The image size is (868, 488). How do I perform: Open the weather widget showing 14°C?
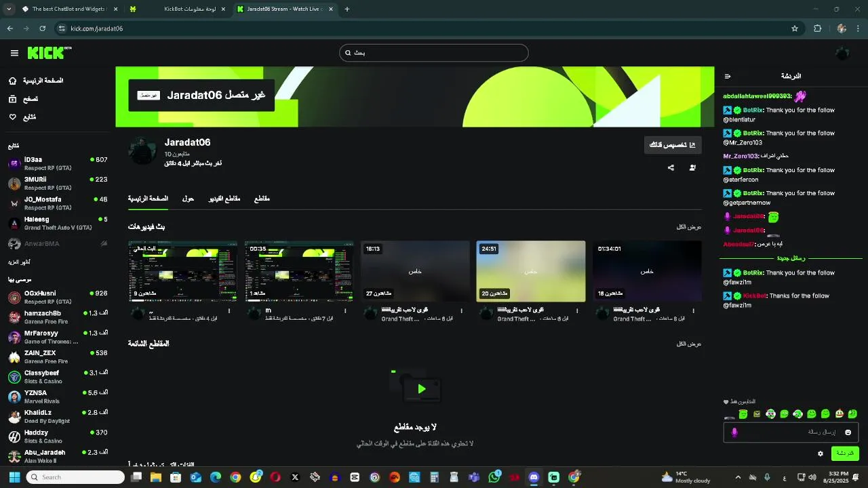click(x=686, y=477)
